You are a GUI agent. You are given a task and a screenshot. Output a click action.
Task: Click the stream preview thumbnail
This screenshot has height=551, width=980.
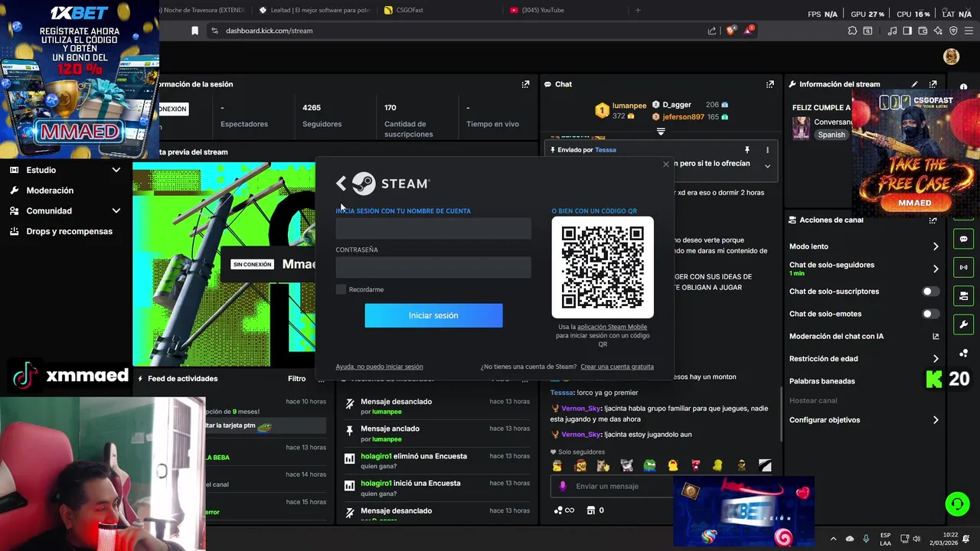click(224, 264)
